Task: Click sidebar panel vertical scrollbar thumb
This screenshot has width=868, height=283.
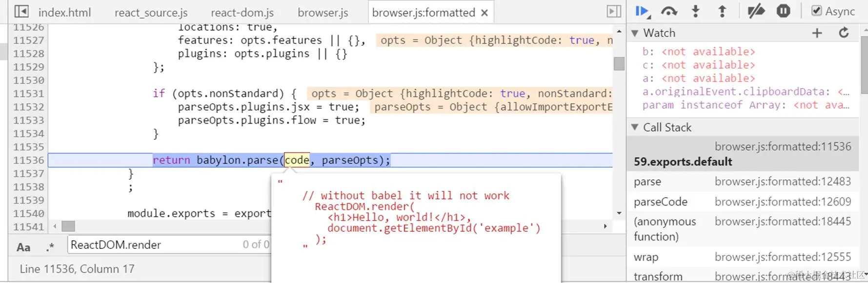Action: tap(864, 65)
